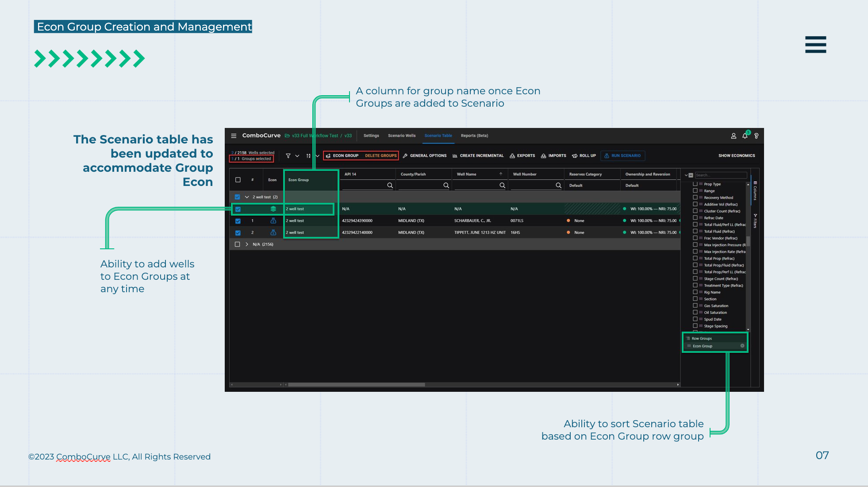The width and height of the screenshot is (868, 487).
Task: Check the Recovery Method column checkbox
Action: click(695, 197)
